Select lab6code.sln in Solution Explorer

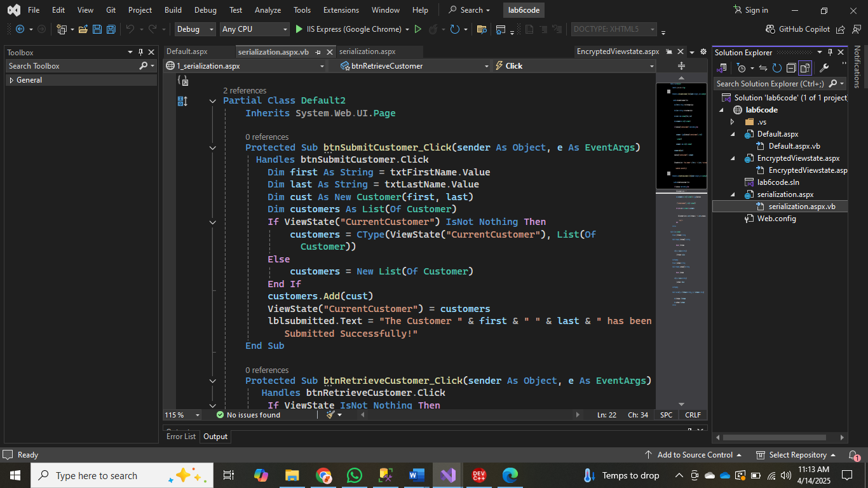pos(778,182)
